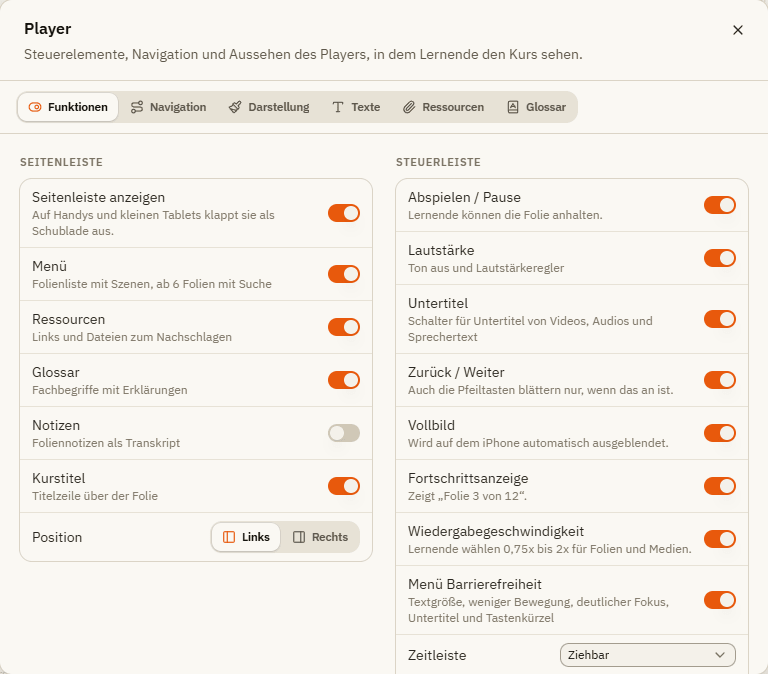The image size is (768, 674).
Task: Click the left sidebar layout icon on Links
Action: [x=229, y=537]
